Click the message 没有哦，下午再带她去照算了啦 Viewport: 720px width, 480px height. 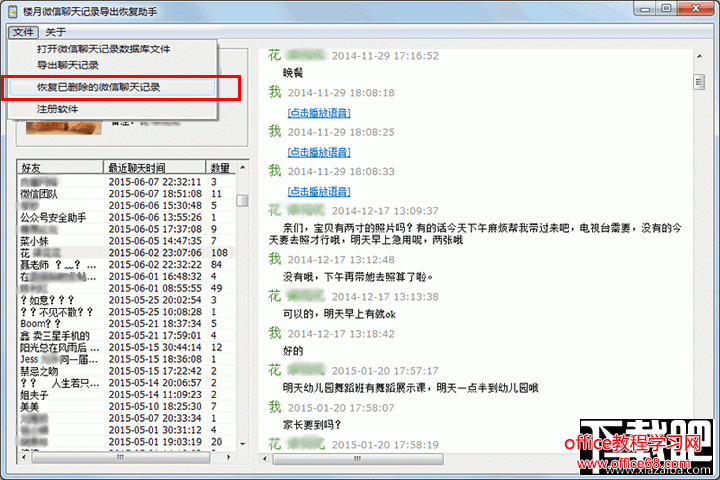click(x=358, y=277)
